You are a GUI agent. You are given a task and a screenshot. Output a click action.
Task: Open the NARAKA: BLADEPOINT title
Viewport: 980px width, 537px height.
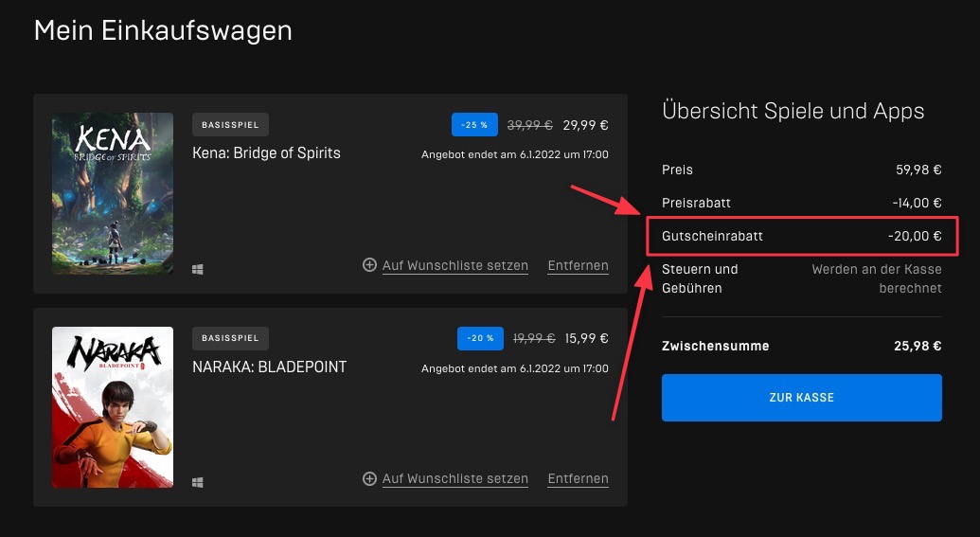[269, 367]
